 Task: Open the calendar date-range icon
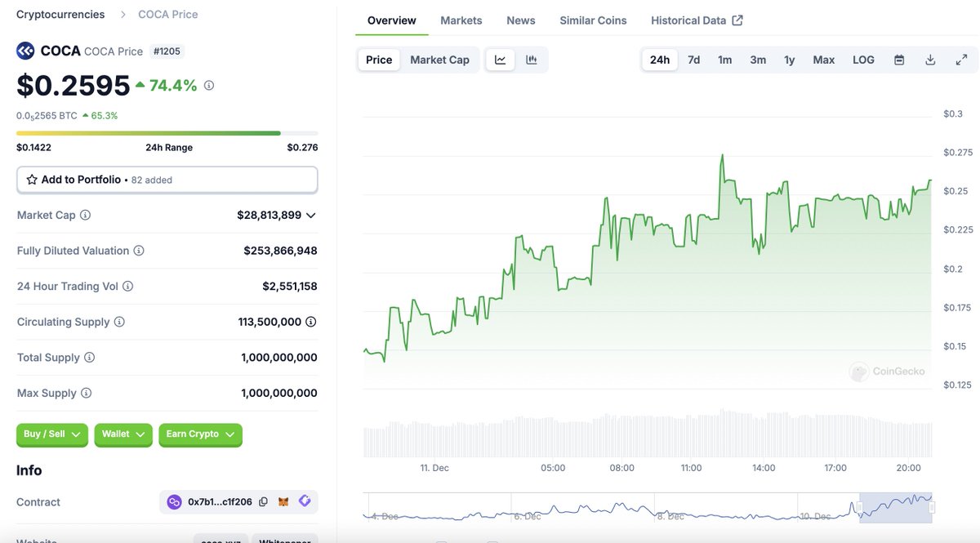point(899,59)
